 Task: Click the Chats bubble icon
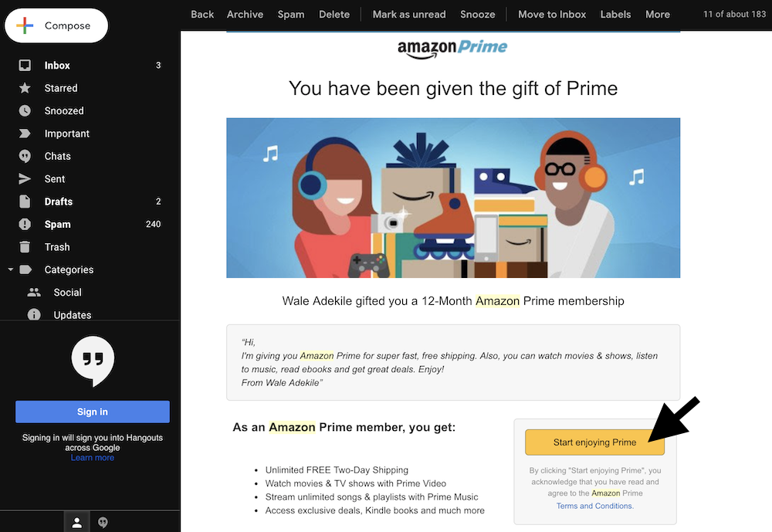click(25, 156)
